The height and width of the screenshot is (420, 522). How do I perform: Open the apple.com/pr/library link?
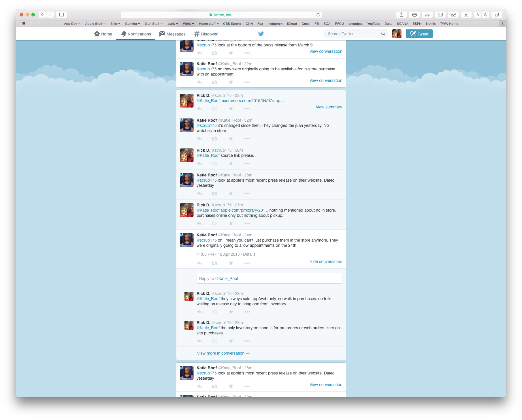click(x=244, y=210)
